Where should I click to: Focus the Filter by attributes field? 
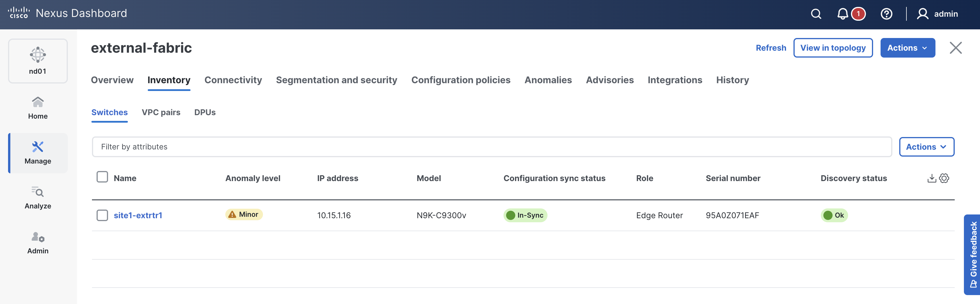[491, 147]
